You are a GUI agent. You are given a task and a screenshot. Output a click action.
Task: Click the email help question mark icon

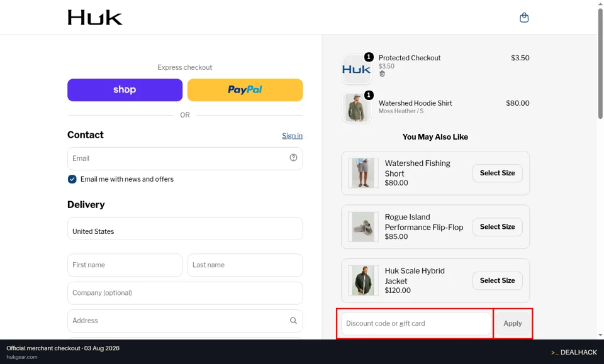pyautogui.click(x=294, y=157)
